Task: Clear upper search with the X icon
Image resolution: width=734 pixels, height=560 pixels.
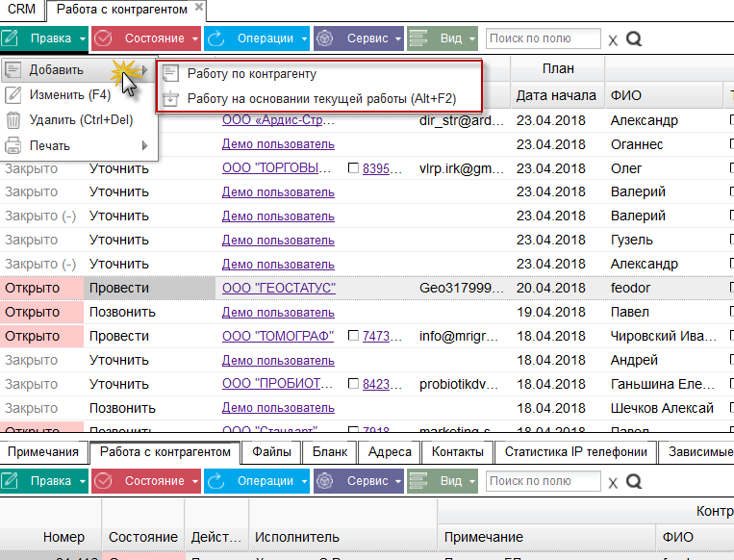Action: click(x=613, y=40)
